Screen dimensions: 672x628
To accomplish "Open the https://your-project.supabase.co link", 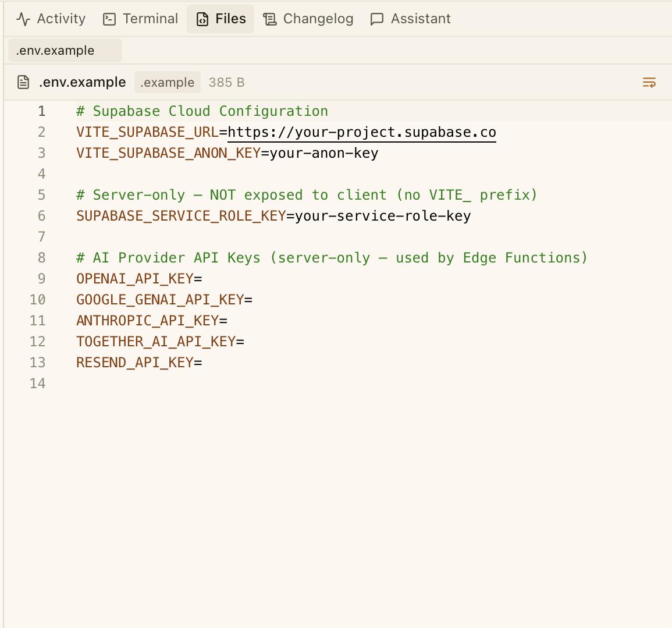I will click(x=362, y=133).
